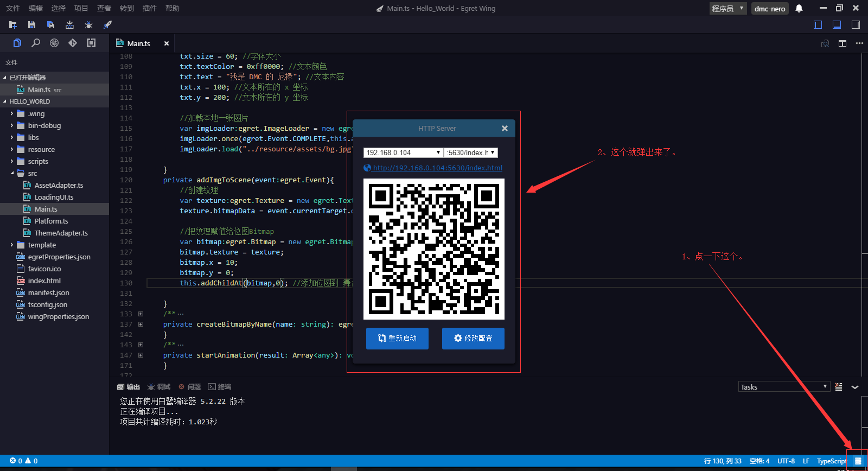Click the build project toolbar icon
The image size is (868, 471).
[x=69, y=25]
